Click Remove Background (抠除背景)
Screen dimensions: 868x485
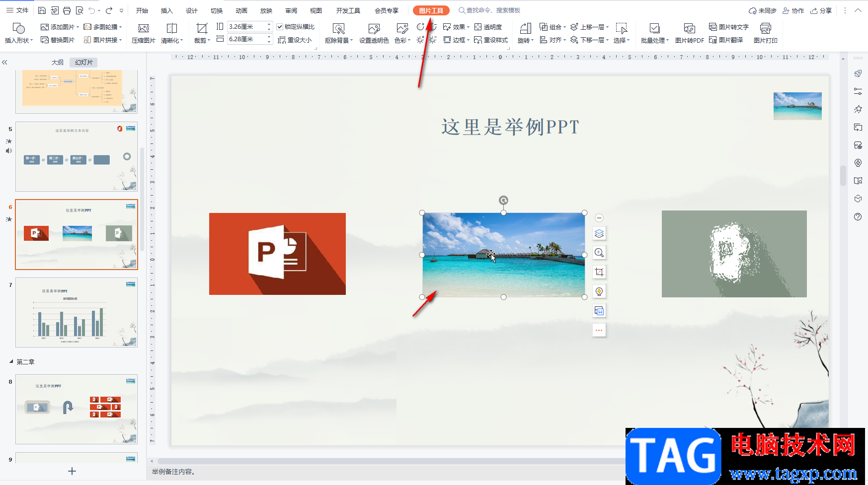[x=339, y=33]
